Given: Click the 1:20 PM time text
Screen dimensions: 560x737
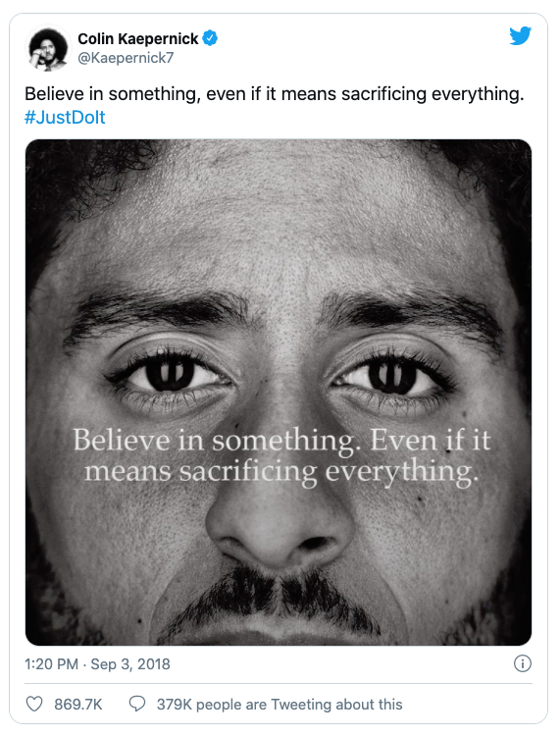Looking at the screenshot, I should [x=51, y=664].
